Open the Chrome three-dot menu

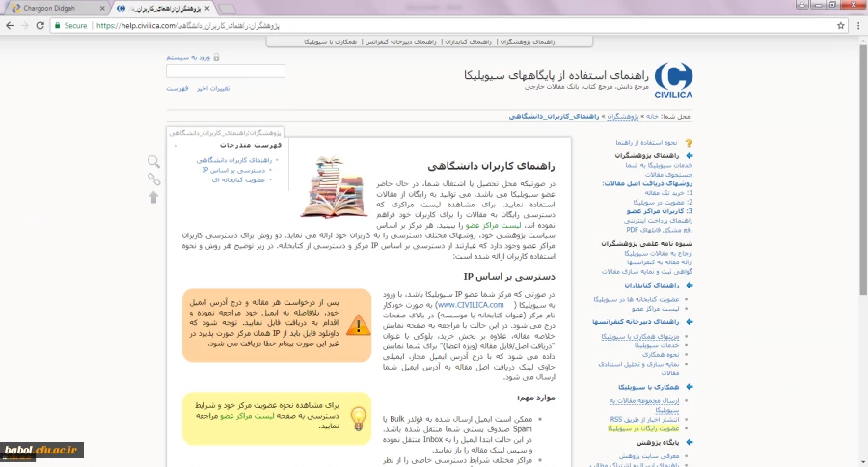point(855,26)
